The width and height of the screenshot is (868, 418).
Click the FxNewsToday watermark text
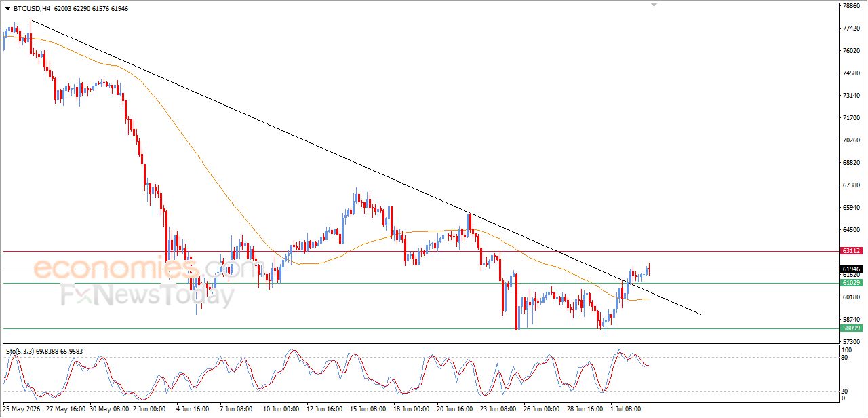tap(147, 296)
